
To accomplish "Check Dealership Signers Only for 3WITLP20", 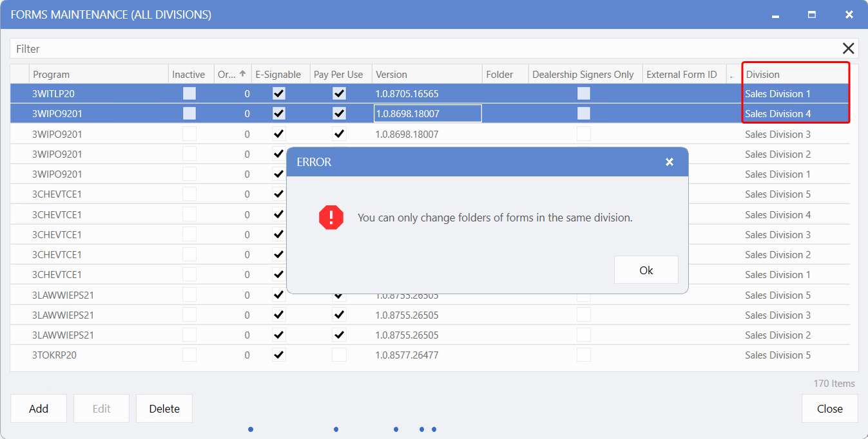I will click(x=583, y=94).
